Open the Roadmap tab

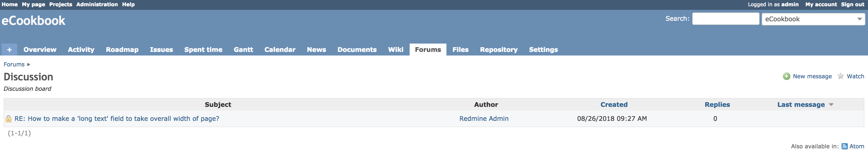122,50
